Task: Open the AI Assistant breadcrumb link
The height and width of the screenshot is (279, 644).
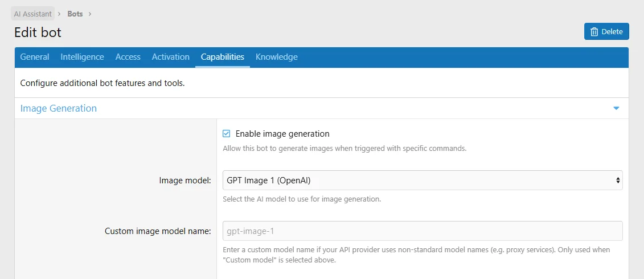Action: [33, 14]
